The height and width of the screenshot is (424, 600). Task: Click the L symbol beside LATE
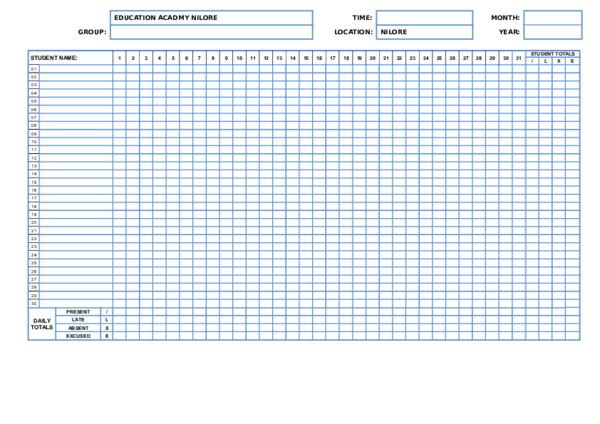tap(107, 320)
